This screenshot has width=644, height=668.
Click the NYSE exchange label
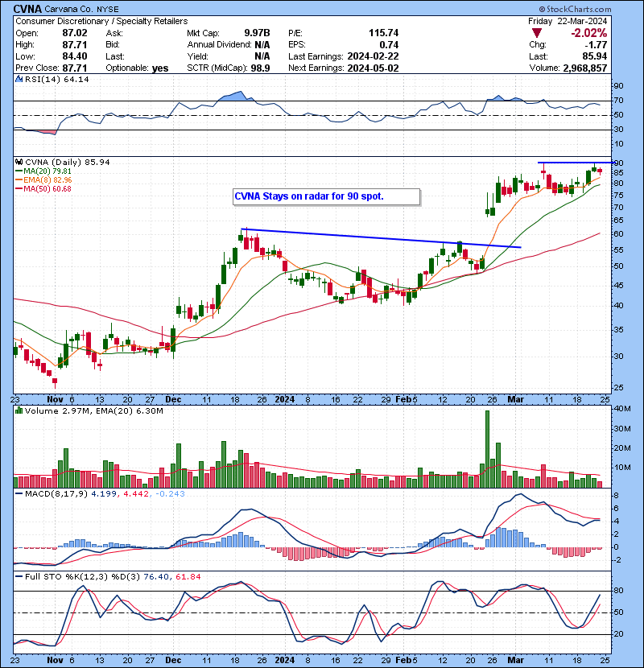(107, 9)
